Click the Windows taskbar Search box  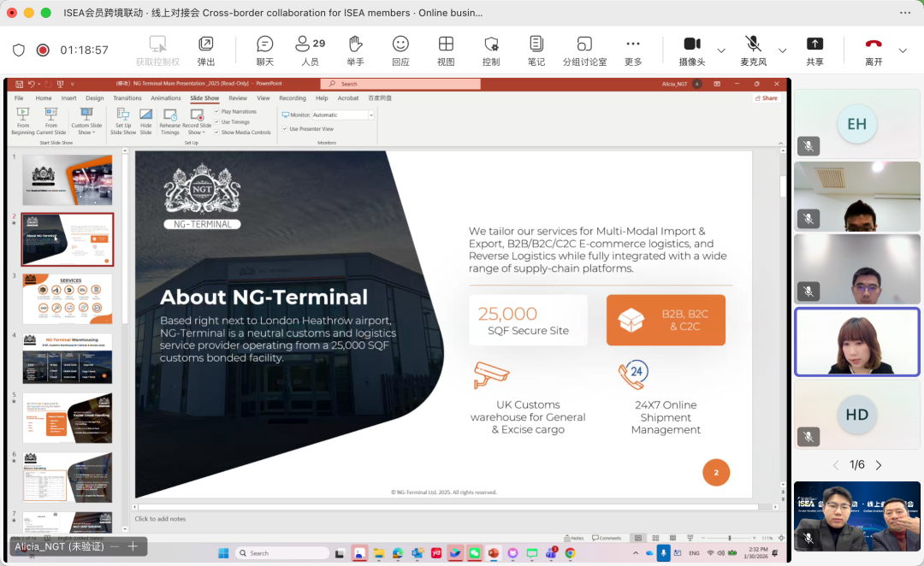[282, 553]
